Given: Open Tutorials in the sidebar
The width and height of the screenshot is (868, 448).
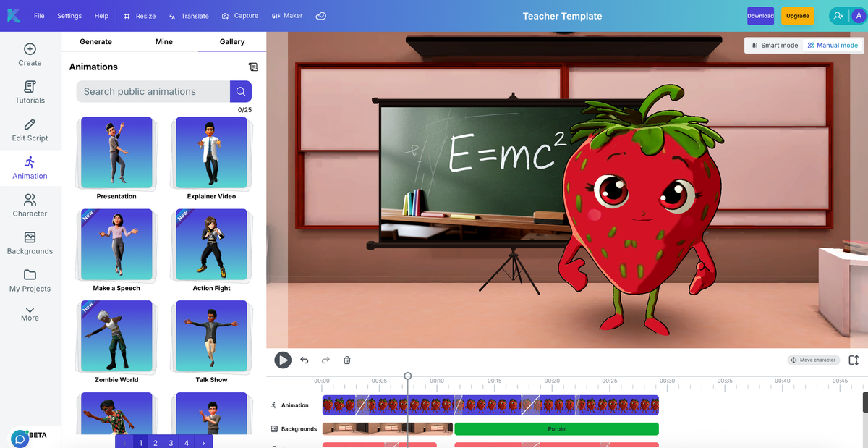Looking at the screenshot, I should [30, 93].
